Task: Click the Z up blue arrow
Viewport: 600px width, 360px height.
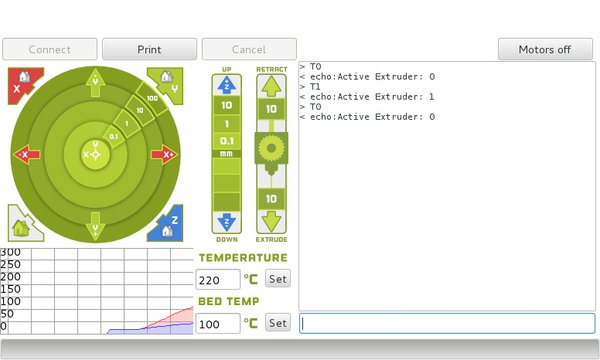Action: coord(227,85)
